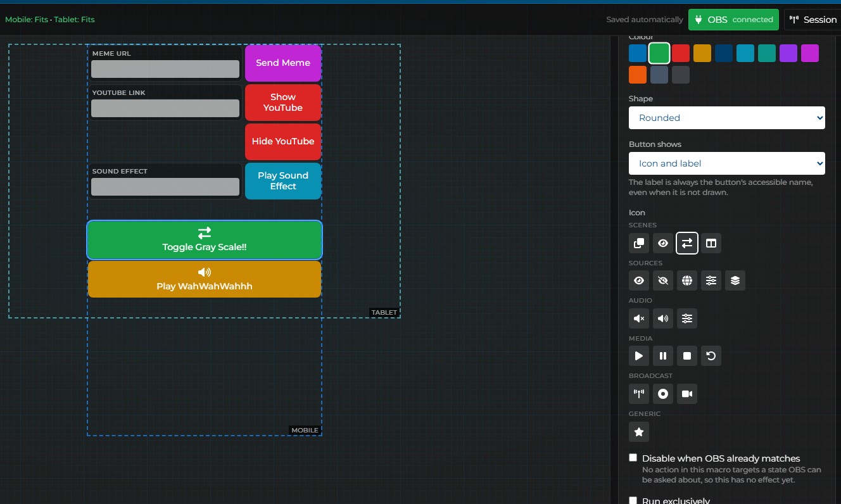Choose the speaker volume icon under Audio
This screenshot has width=841, height=504.
[663, 318]
